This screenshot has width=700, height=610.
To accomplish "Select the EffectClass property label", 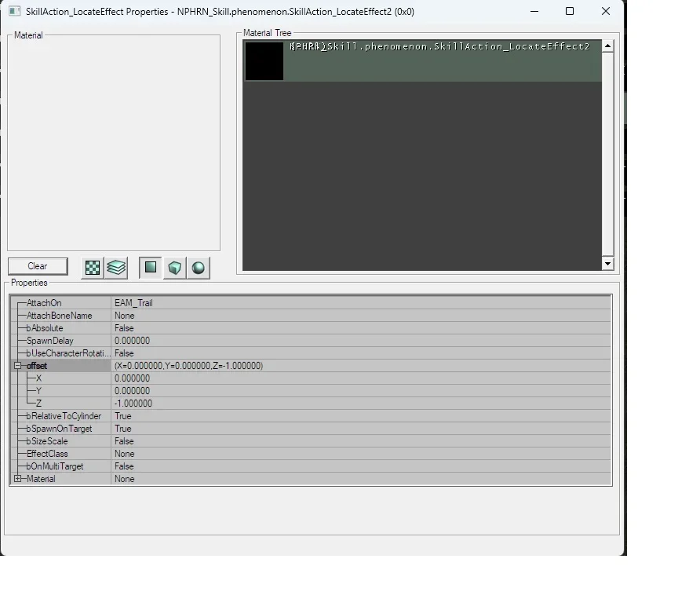I will (47, 454).
